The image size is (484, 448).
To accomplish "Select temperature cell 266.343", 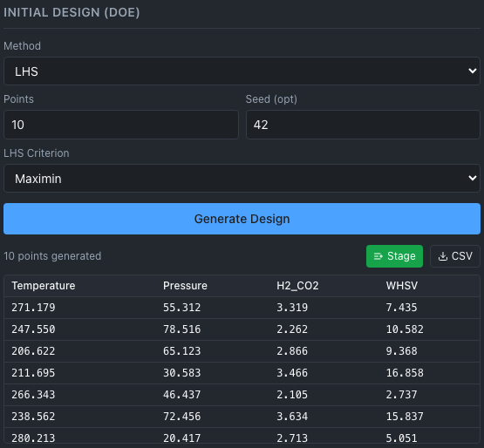I will [x=33, y=394].
